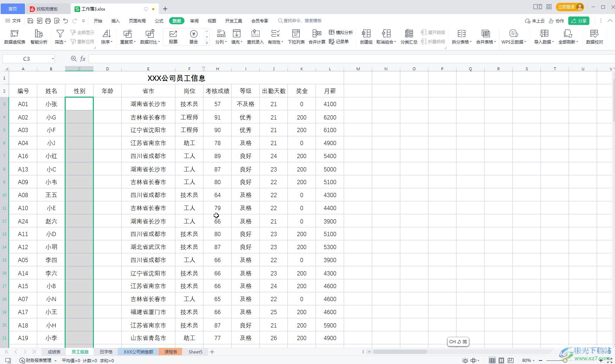Click the Import Data (导入数据) icon
The width and height of the screenshot is (615, 364).
click(544, 34)
